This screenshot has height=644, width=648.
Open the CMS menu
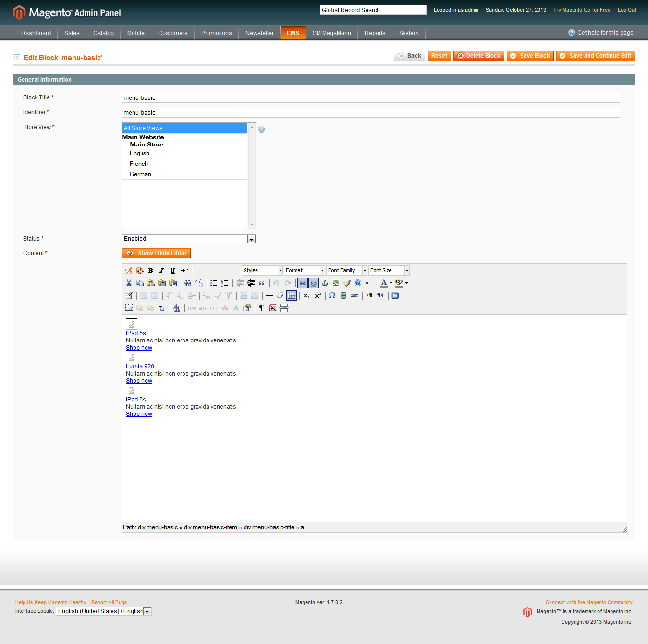(x=293, y=33)
